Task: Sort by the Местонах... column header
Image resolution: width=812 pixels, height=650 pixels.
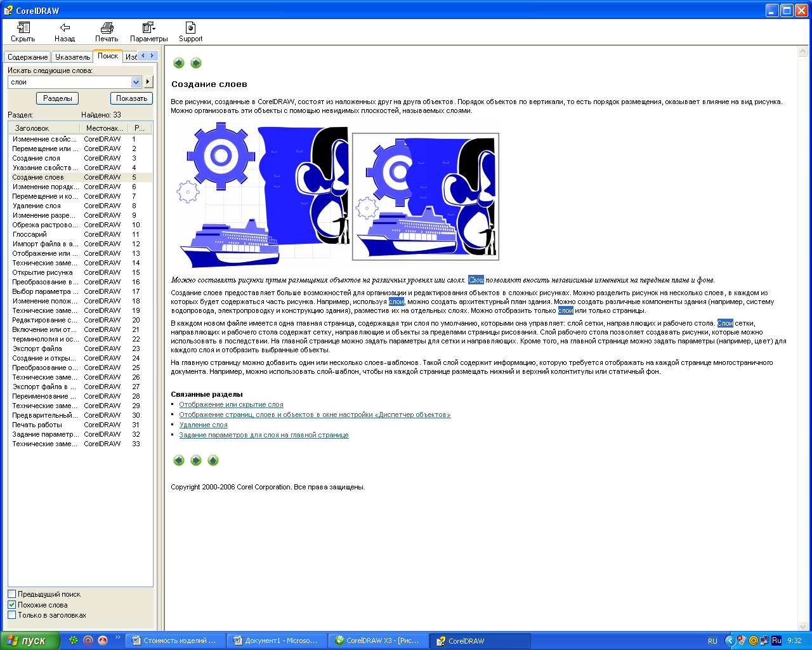Action: (x=105, y=128)
